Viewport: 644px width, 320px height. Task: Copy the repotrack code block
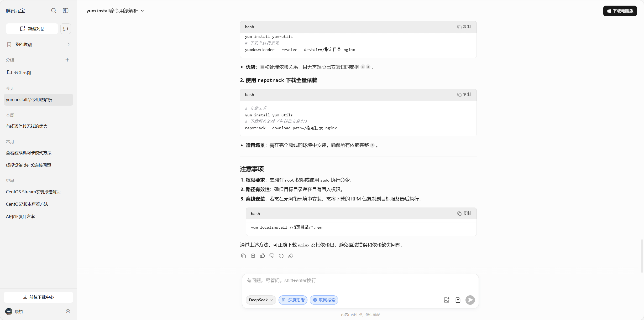tap(464, 95)
